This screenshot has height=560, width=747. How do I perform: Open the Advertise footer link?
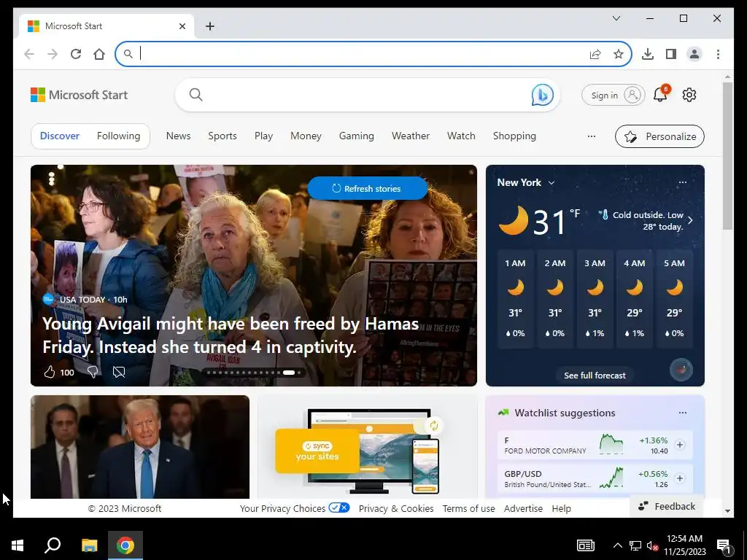point(523,508)
